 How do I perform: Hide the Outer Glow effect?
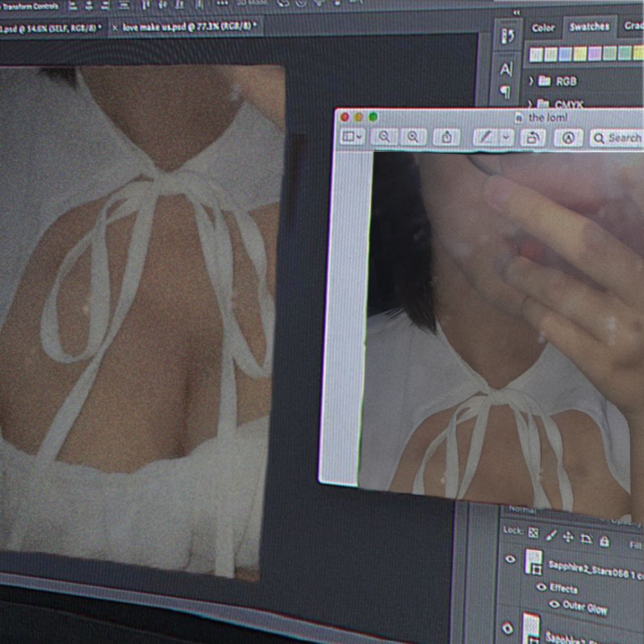554,604
